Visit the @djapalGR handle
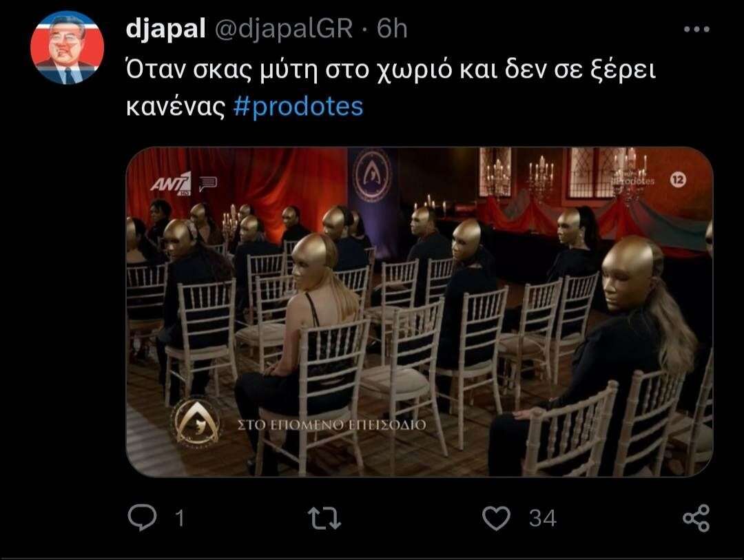Viewport: 744px width, 560px height. tap(284, 28)
